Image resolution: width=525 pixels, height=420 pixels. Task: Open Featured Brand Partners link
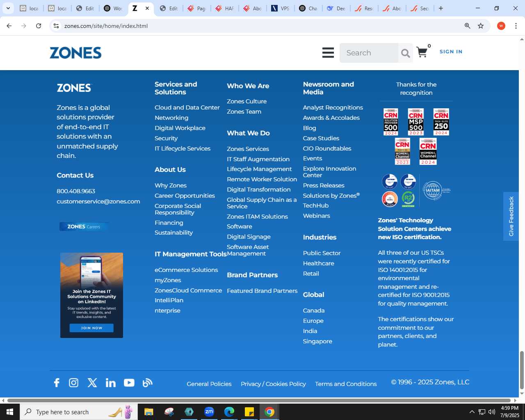click(x=262, y=291)
